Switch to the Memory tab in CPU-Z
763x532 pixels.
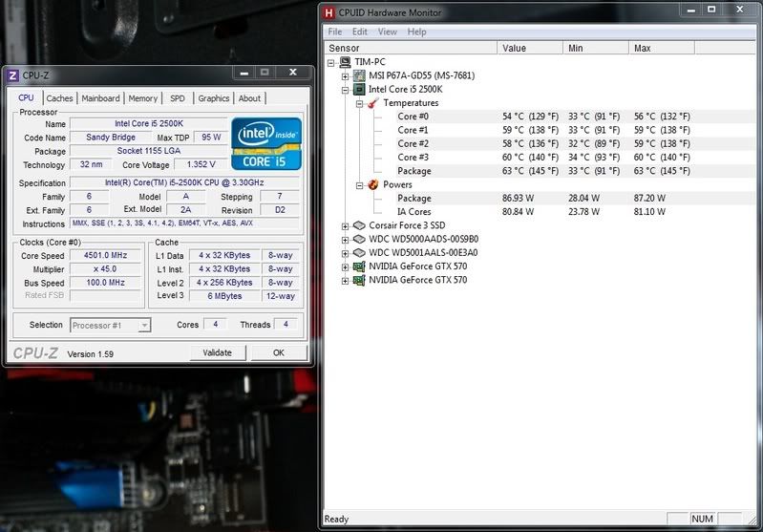pyautogui.click(x=142, y=98)
